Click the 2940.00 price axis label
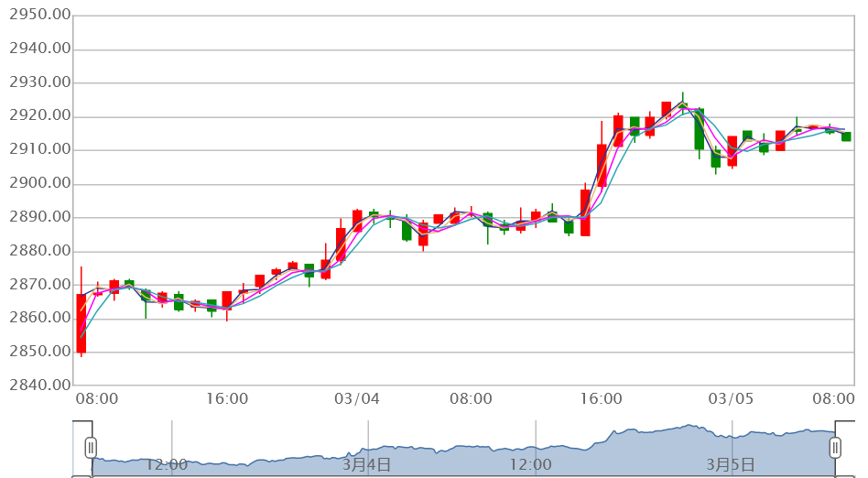 [x=40, y=49]
